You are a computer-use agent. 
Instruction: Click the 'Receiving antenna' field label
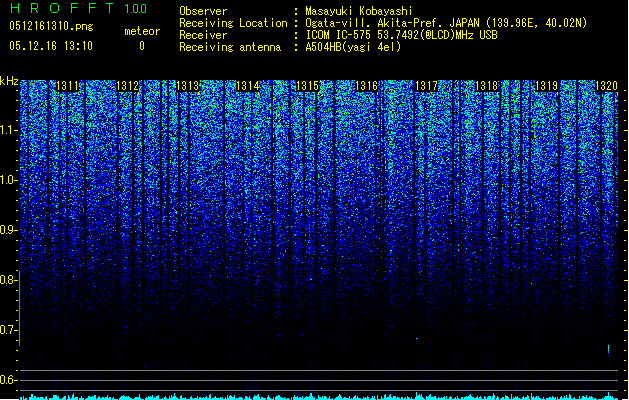click(230, 47)
